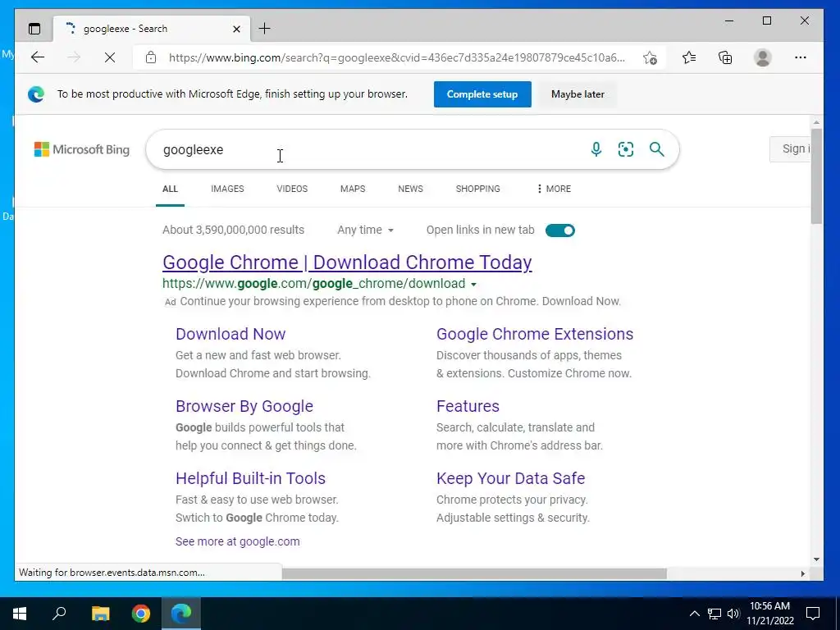Open the Download Now link
This screenshot has height=630, width=840.
click(x=231, y=334)
